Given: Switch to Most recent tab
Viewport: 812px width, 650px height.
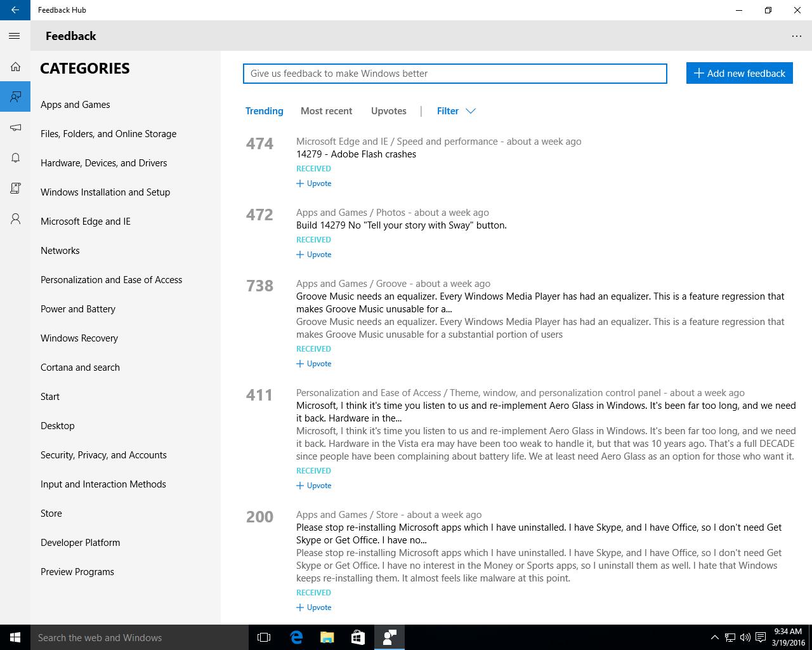Looking at the screenshot, I should coord(326,111).
